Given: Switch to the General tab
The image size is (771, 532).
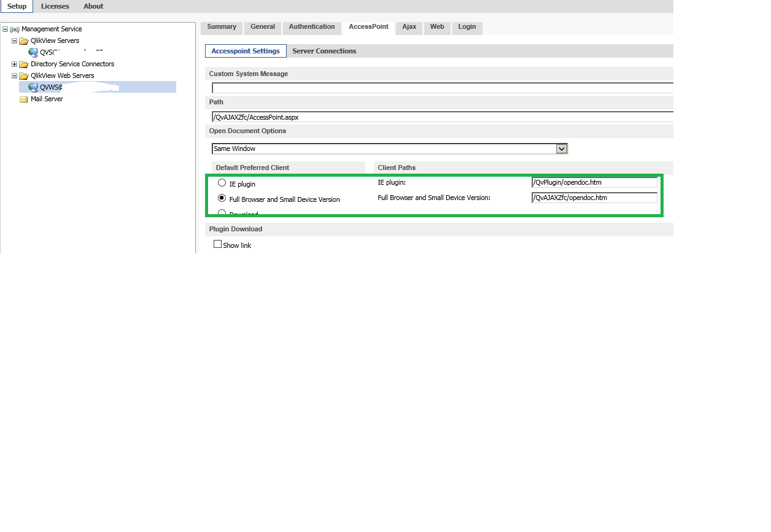Looking at the screenshot, I should pos(263,27).
